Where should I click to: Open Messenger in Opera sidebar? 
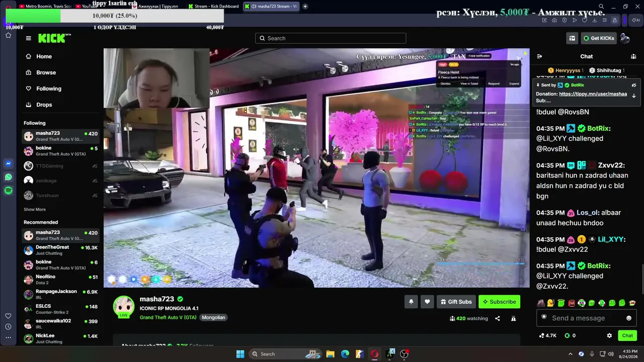coord(9,163)
